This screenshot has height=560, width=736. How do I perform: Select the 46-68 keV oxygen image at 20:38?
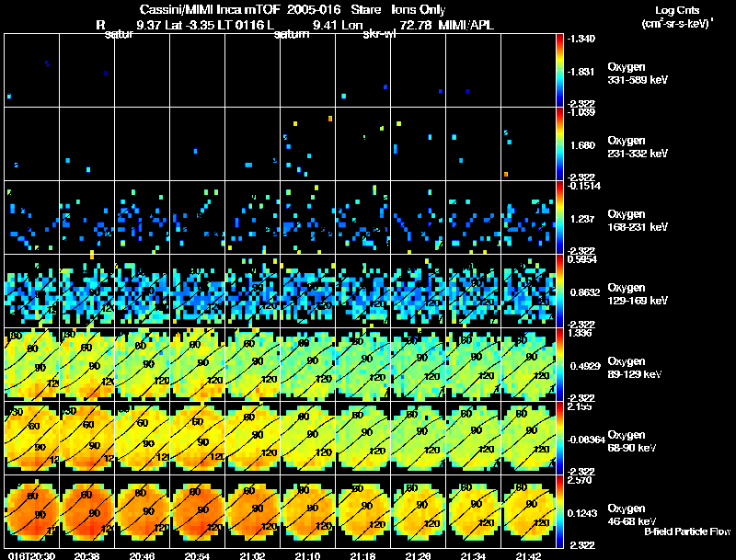coord(86,511)
